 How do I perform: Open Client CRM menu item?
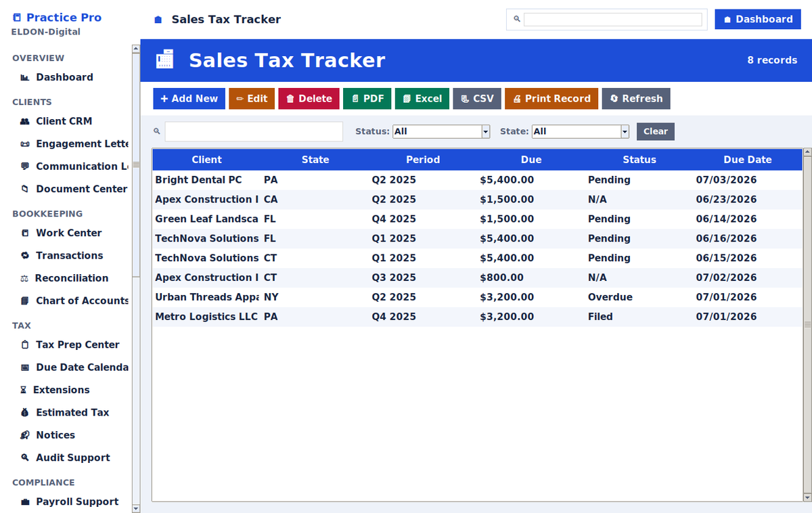(x=64, y=121)
